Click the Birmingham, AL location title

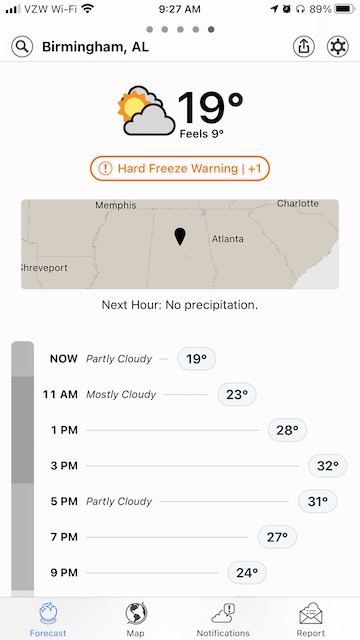point(96,47)
